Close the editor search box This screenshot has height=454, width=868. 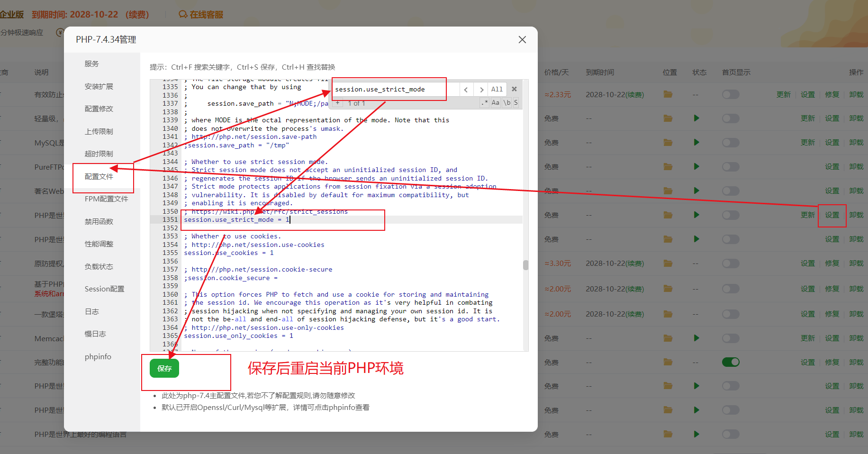click(x=514, y=89)
